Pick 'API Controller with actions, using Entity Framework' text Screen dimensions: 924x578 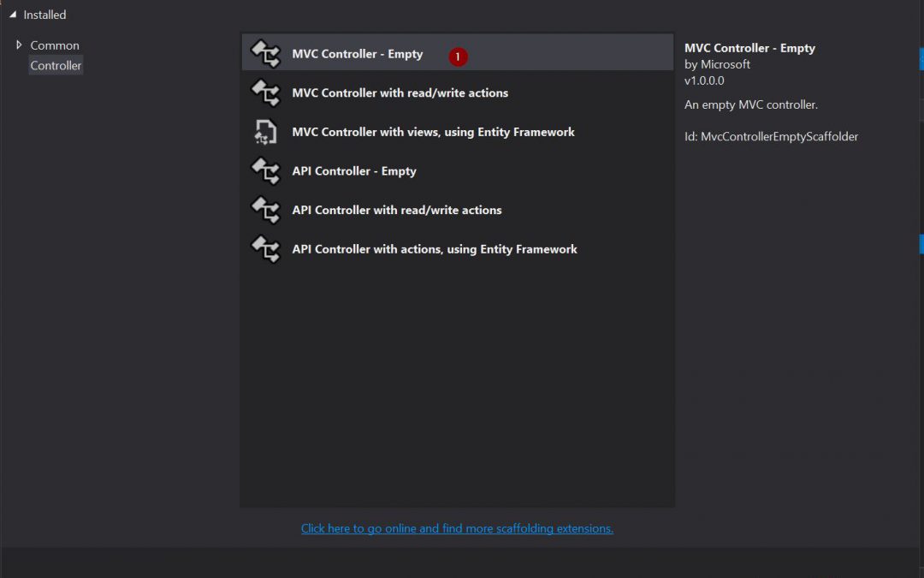[x=435, y=249]
